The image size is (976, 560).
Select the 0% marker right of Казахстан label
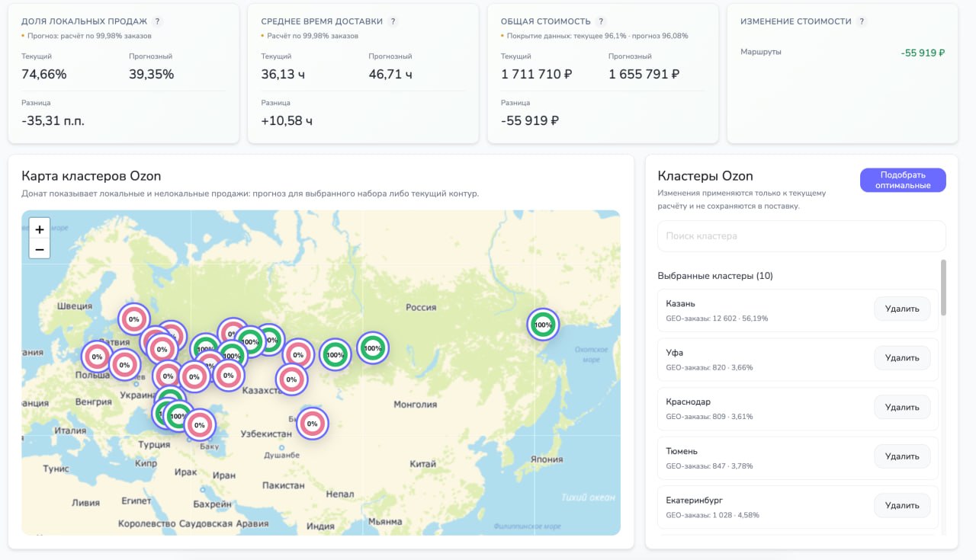pos(291,379)
